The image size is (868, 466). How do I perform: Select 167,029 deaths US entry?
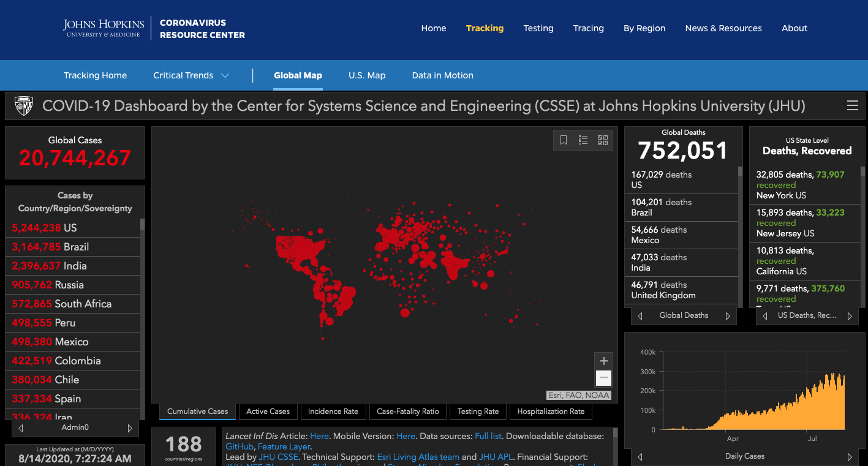(x=682, y=179)
